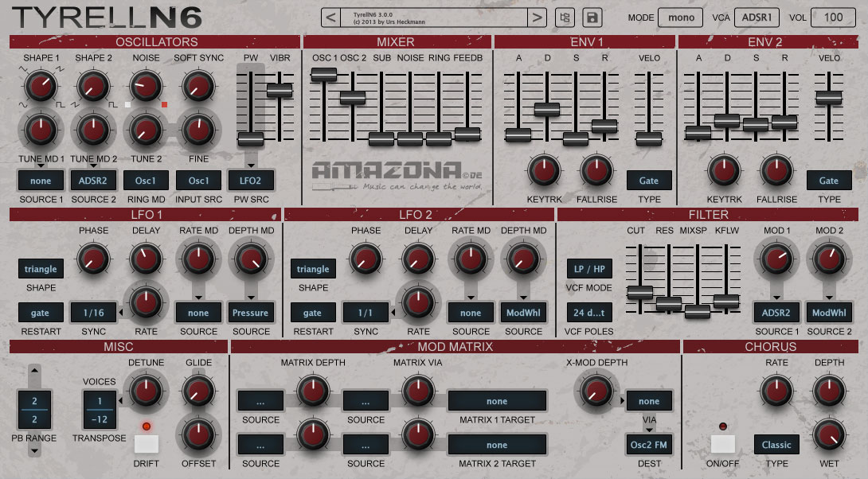This screenshot has height=479, width=868.
Task: Click the DETUNE knob
Action: 146,391
